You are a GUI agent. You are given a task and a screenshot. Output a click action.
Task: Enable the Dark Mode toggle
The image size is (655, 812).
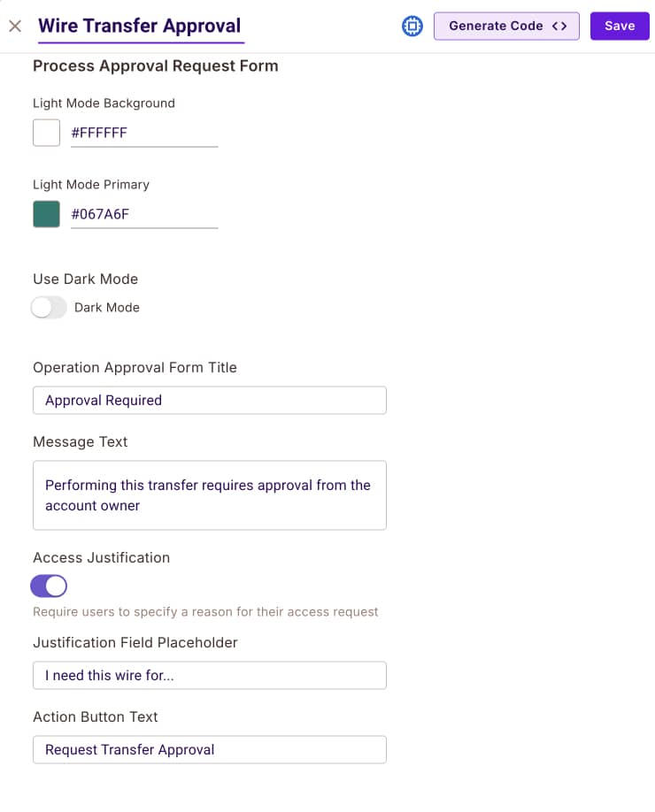pyautogui.click(x=49, y=307)
